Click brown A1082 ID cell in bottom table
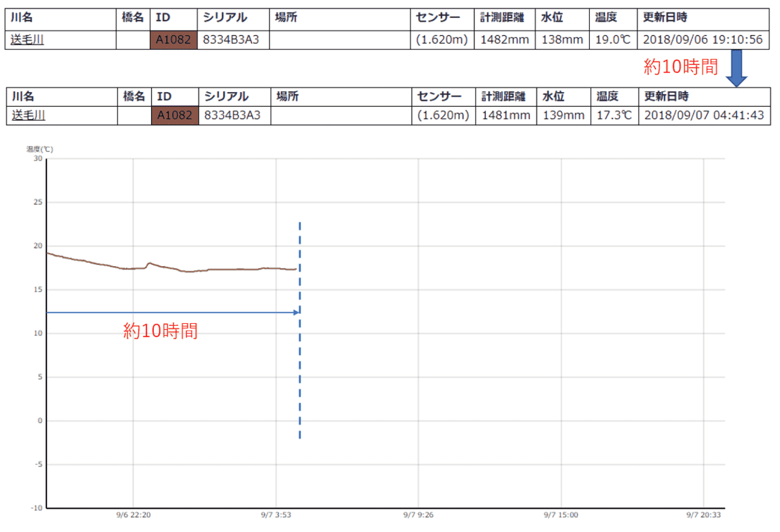Viewport: 780px width, 532px height. (174, 115)
